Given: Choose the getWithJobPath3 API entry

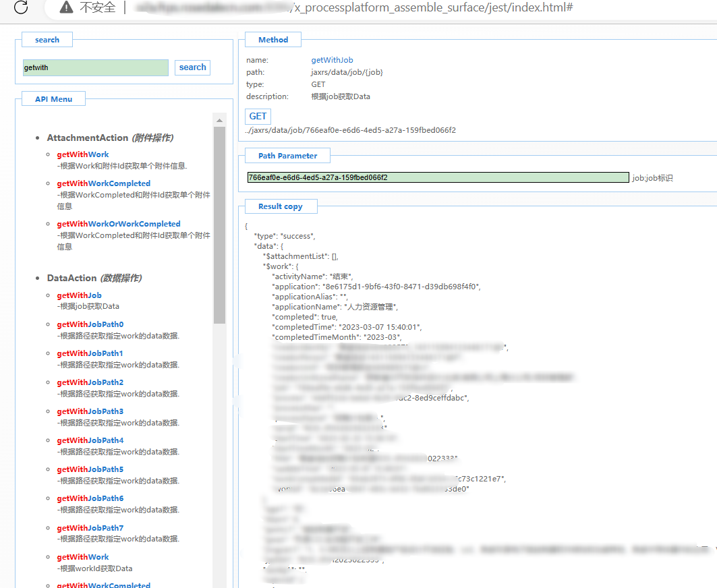Looking at the screenshot, I should click(x=90, y=411).
